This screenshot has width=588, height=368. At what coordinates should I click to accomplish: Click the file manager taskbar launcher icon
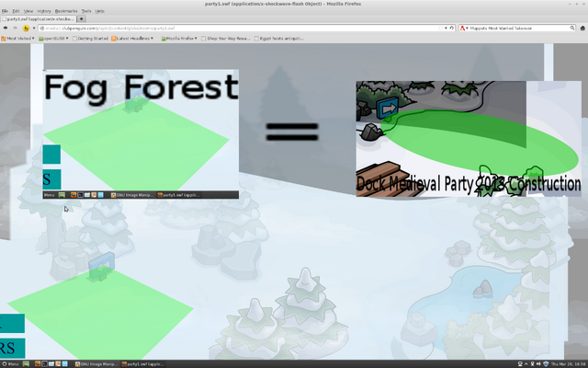[x=51, y=364]
